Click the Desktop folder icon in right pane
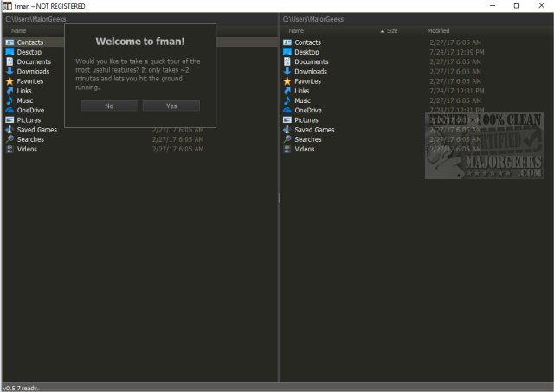Screen dimensions: 554x392 (287, 52)
